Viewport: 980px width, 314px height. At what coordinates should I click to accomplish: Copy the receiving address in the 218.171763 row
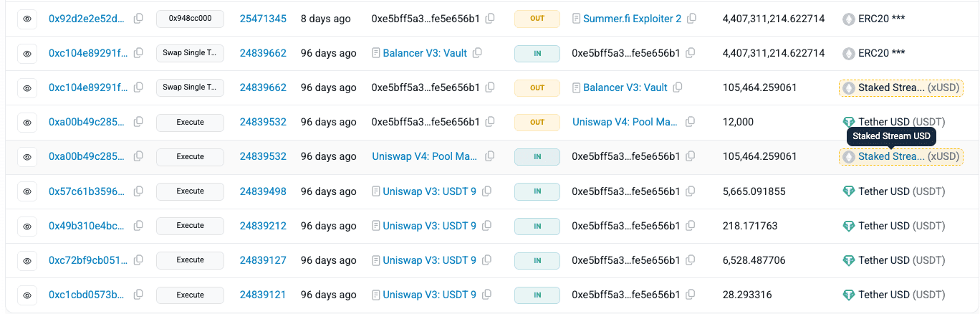690,226
